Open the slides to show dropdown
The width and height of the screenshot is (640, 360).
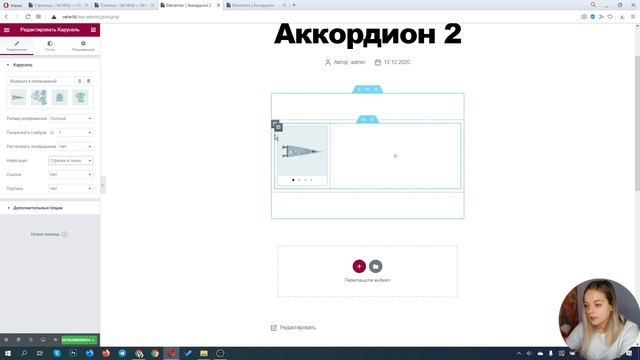coord(75,132)
